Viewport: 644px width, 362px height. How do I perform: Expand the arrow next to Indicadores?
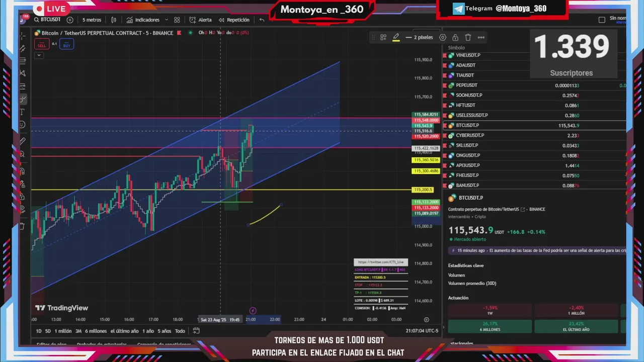point(166,20)
